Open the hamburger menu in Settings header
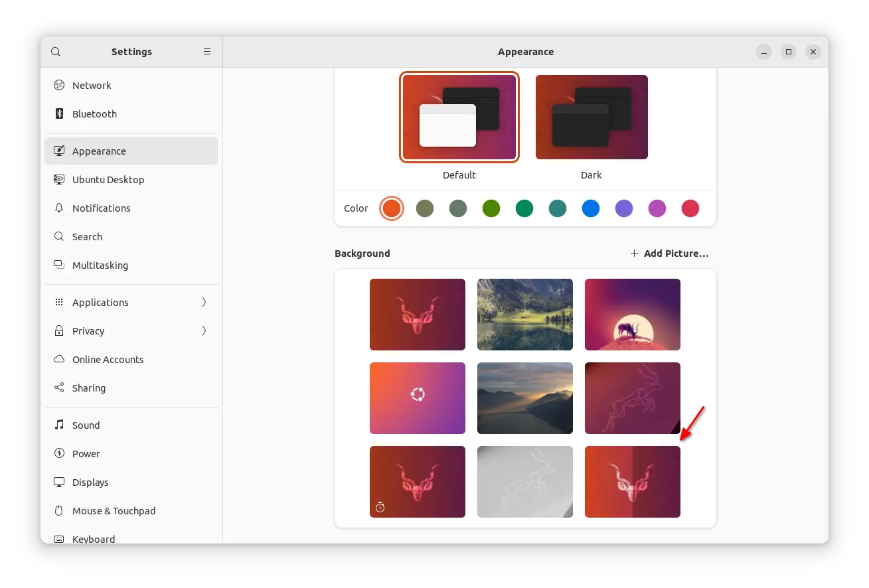This screenshot has height=588, width=869. coord(207,52)
